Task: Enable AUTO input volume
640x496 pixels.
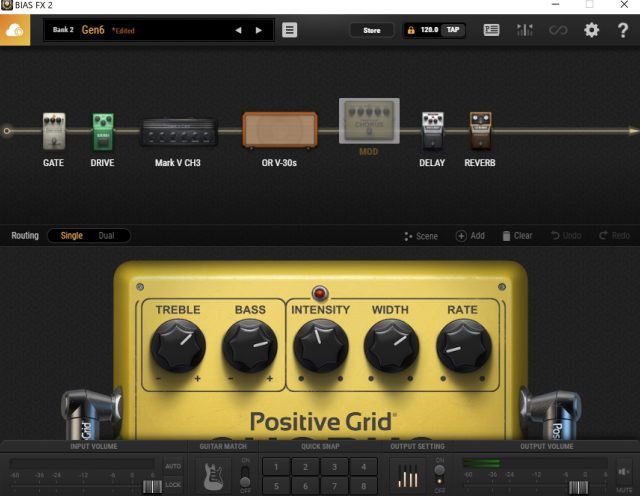Action: coord(173,466)
